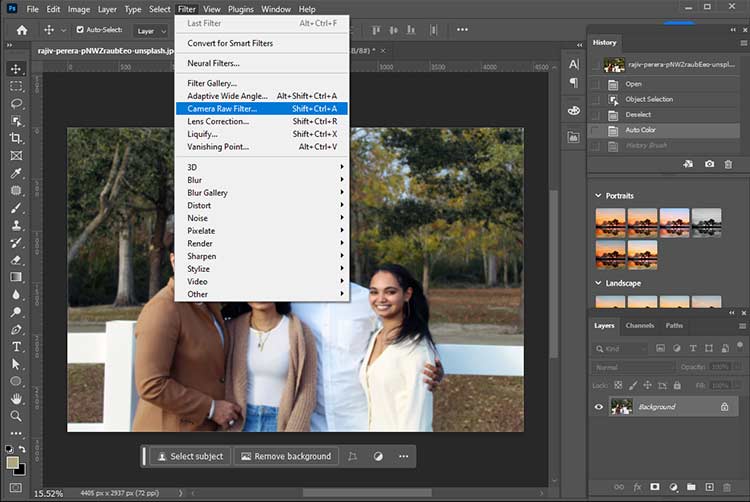Screen dimensions: 750x502
Task: Collapse the Portraits preset group
Action: coord(598,196)
